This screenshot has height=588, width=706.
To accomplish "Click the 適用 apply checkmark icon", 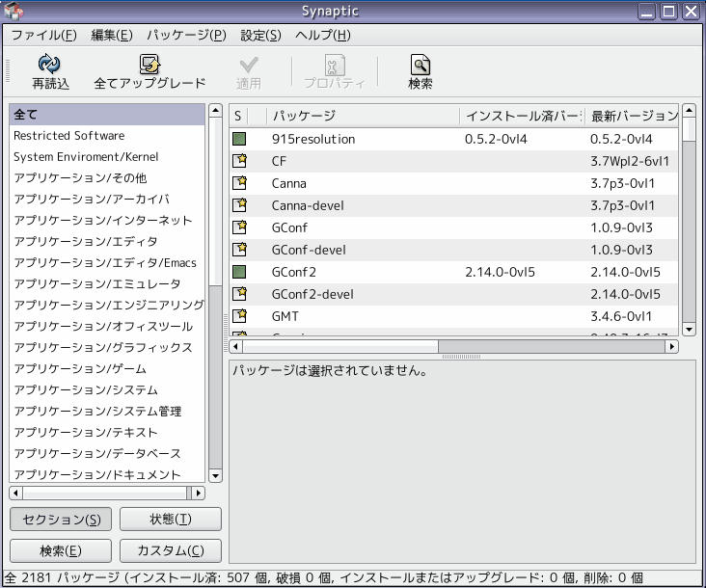I will [x=249, y=65].
